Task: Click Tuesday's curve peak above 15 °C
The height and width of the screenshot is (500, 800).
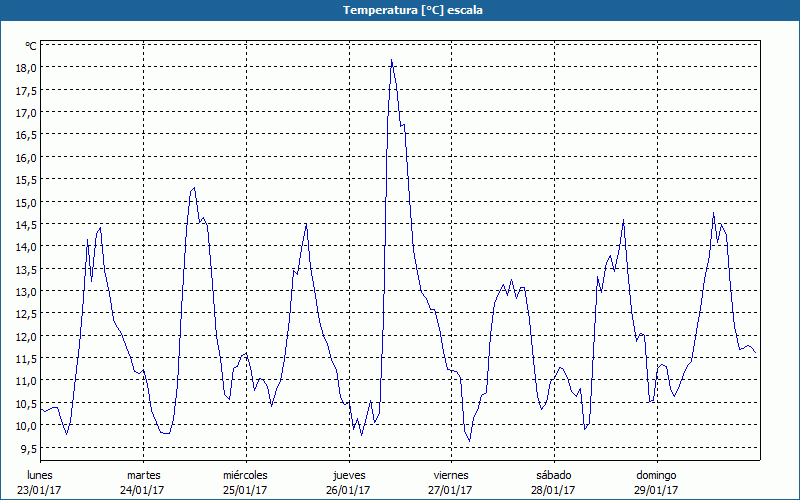Action: [194, 188]
